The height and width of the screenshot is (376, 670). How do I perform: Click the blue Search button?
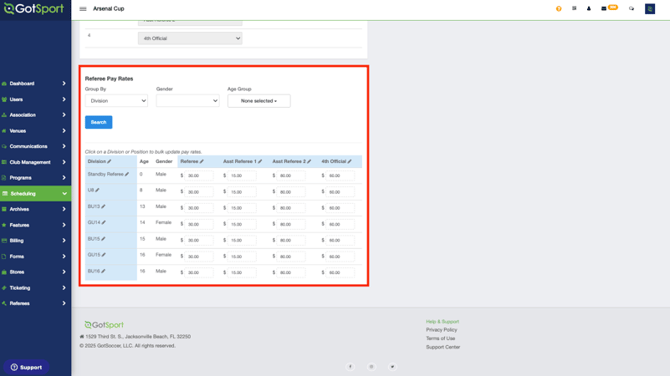point(99,122)
